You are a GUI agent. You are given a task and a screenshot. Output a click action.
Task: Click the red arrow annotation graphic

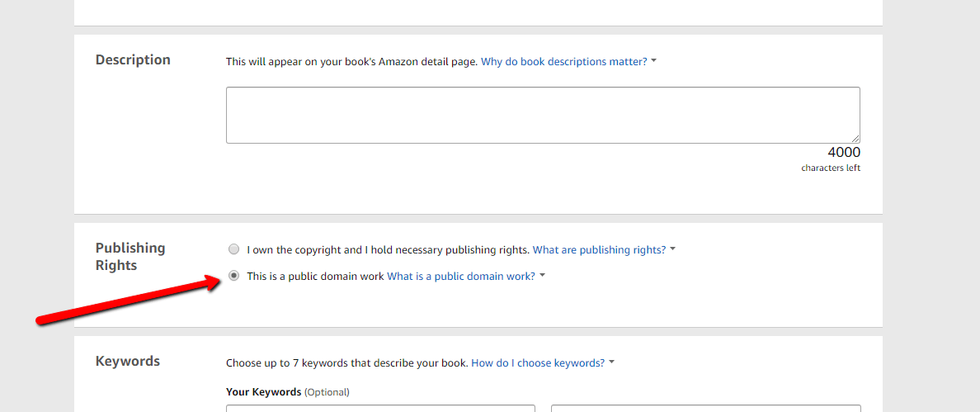tap(129, 301)
